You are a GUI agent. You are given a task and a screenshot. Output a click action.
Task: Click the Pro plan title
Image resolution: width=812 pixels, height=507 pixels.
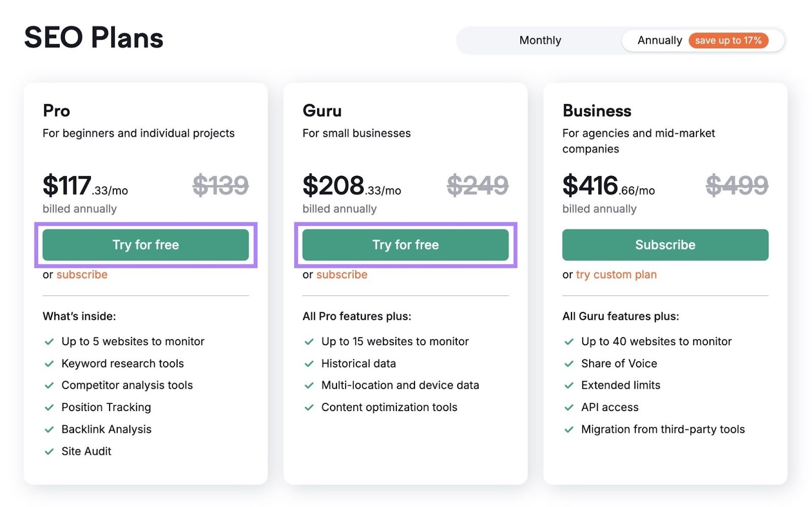(56, 111)
